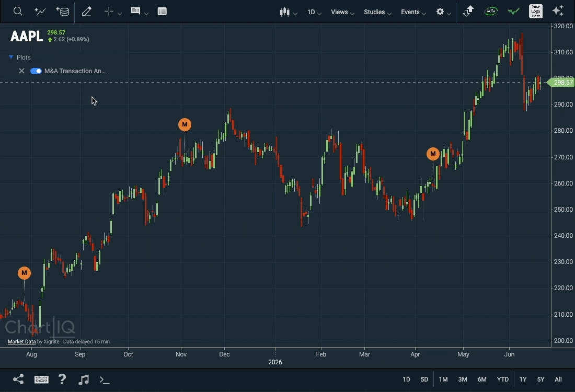The width and height of the screenshot is (575, 392).
Task: Open keyboard shortcuts icon
Action: coord(41,379)
